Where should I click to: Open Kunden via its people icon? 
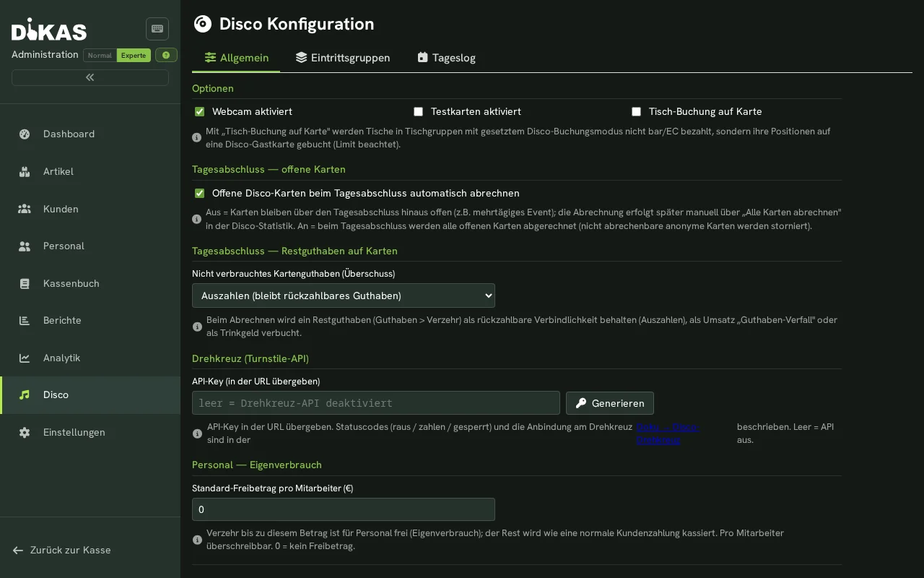pos(25,209)
